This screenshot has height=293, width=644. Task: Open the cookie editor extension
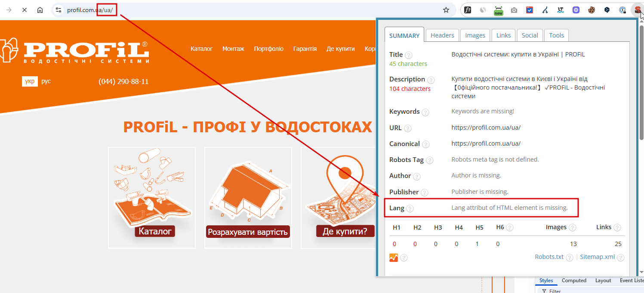(592, 10)
